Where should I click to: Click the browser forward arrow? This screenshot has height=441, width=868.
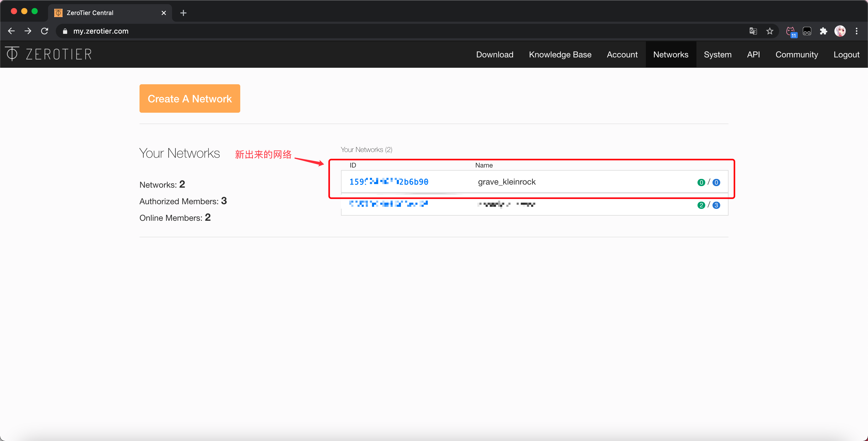[28, 31]
